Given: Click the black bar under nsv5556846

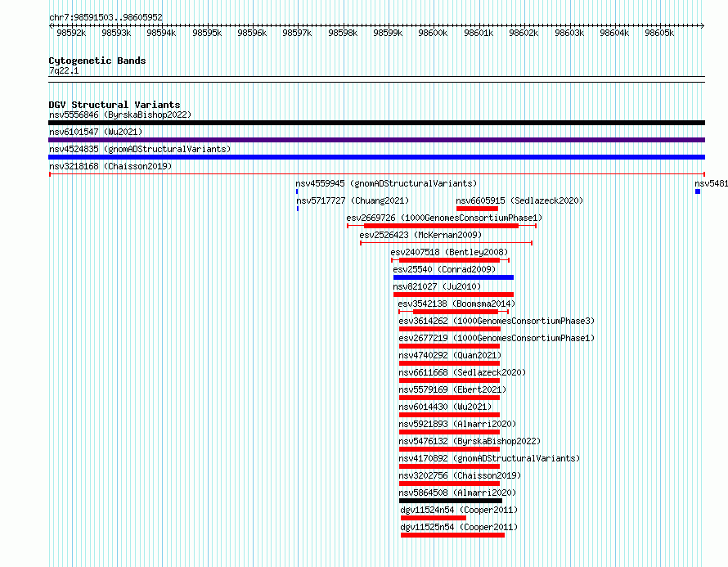Looking at the screenshot, I should [376, 123].
